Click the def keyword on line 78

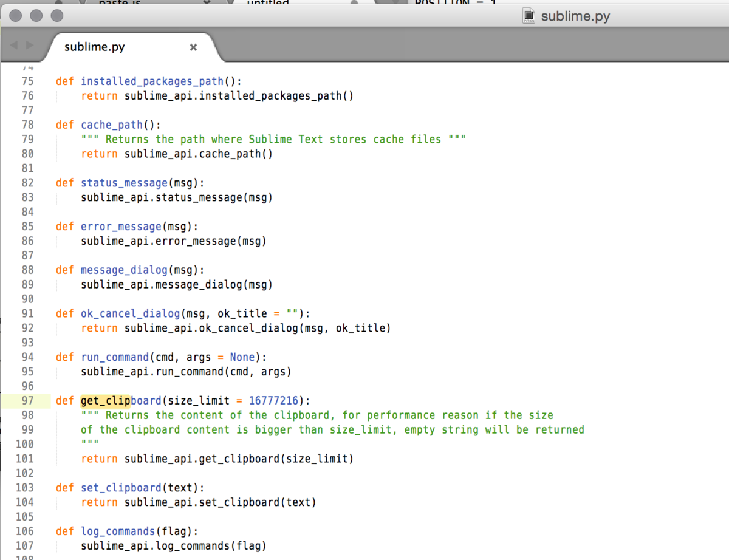(x=65, y=125)
